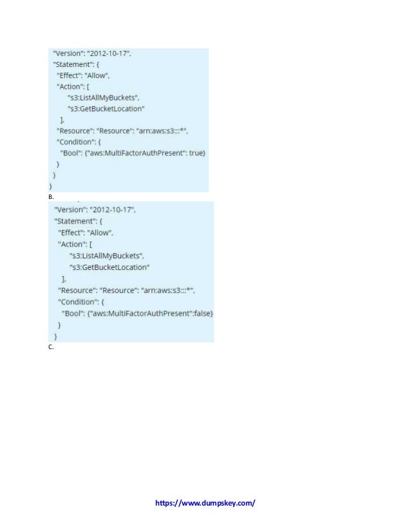Click the Condition line in the block above C
Image resolution: width=411 pixels, height=532 pixels.
tap(81, 301)
